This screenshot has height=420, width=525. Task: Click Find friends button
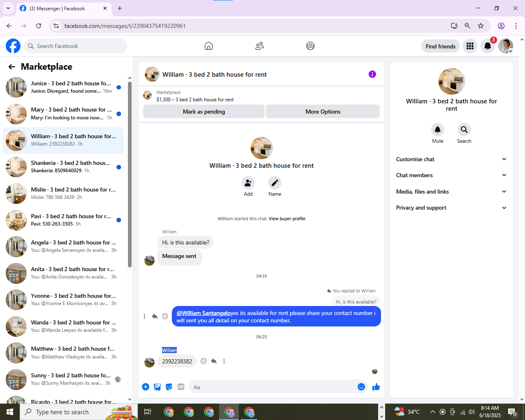click(441, 46)
